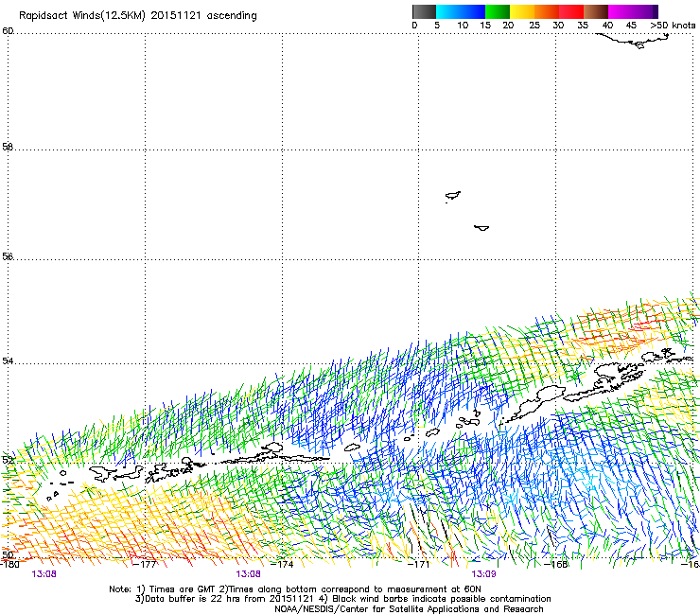Click the '13:08' time label nearest -174
The image size is (700, 615).
(x=248, y=574)
